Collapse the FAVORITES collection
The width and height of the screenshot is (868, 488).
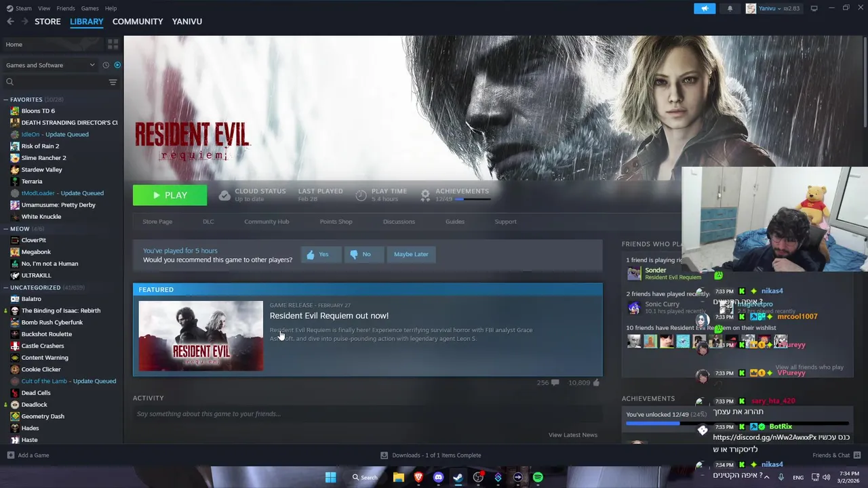(x=6, y=100)
